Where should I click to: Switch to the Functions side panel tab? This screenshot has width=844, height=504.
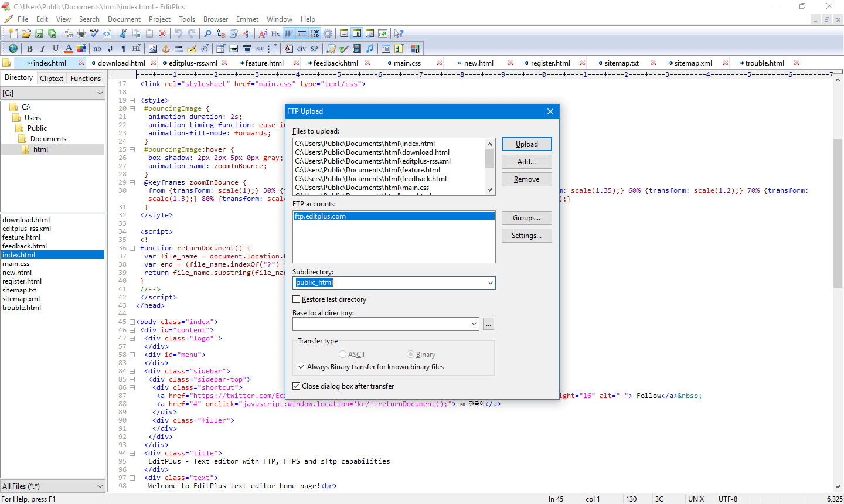[86, 79]
